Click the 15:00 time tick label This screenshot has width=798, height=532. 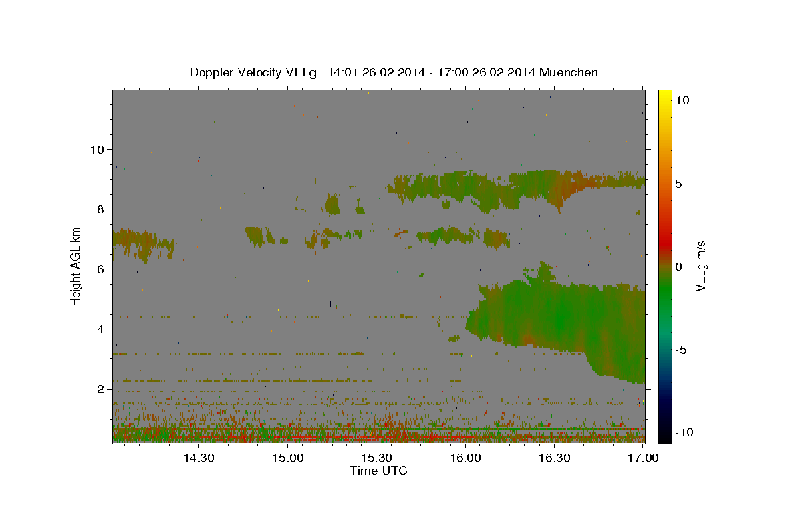(287, 458)
